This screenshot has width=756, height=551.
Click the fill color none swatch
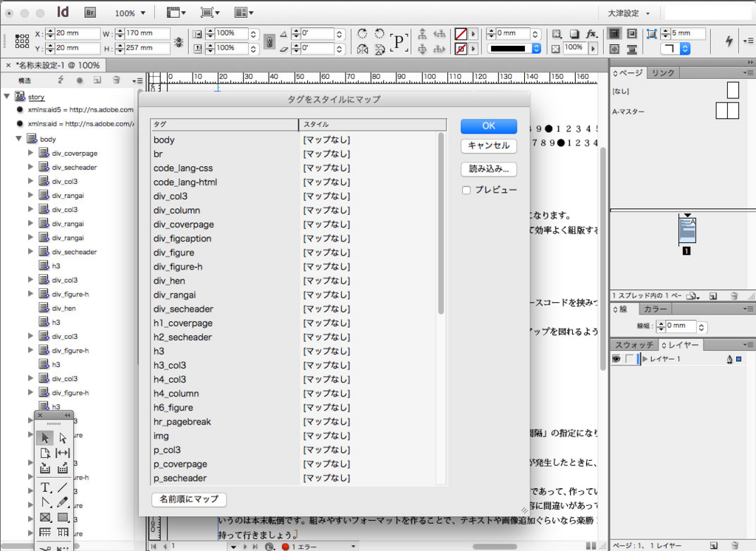tap(461, 34)
